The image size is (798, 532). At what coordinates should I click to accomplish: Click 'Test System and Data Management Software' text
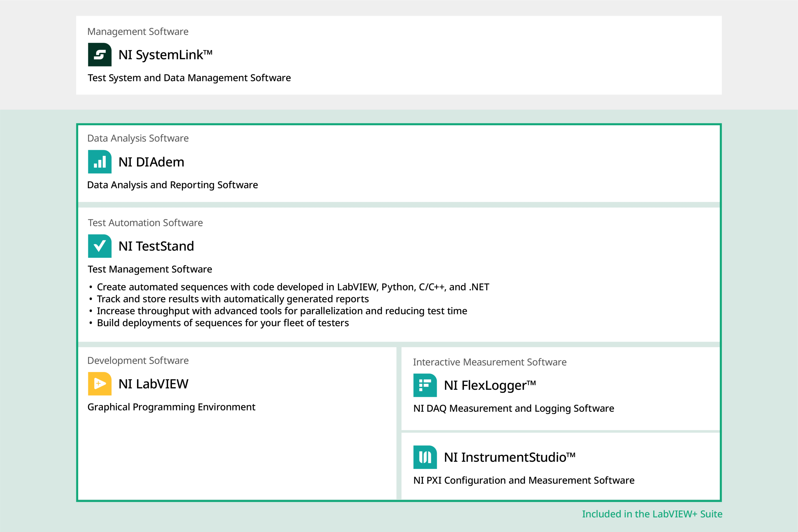coord(189,78)
